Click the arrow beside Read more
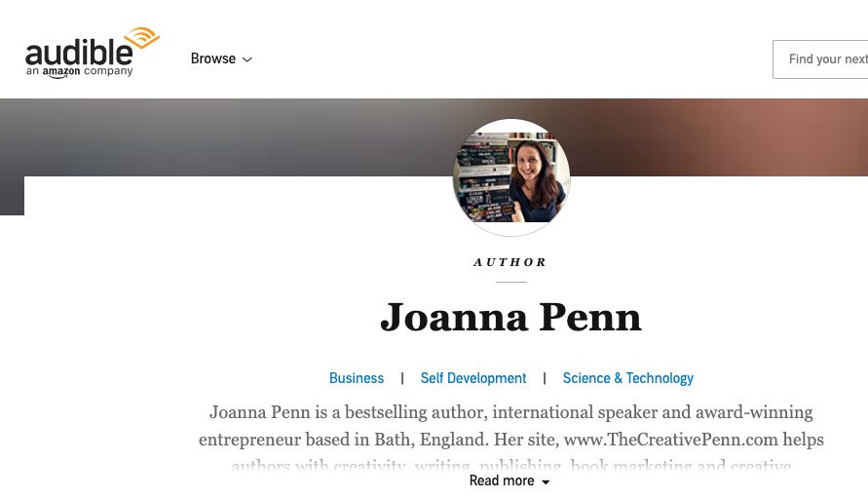 pos(546,481)
